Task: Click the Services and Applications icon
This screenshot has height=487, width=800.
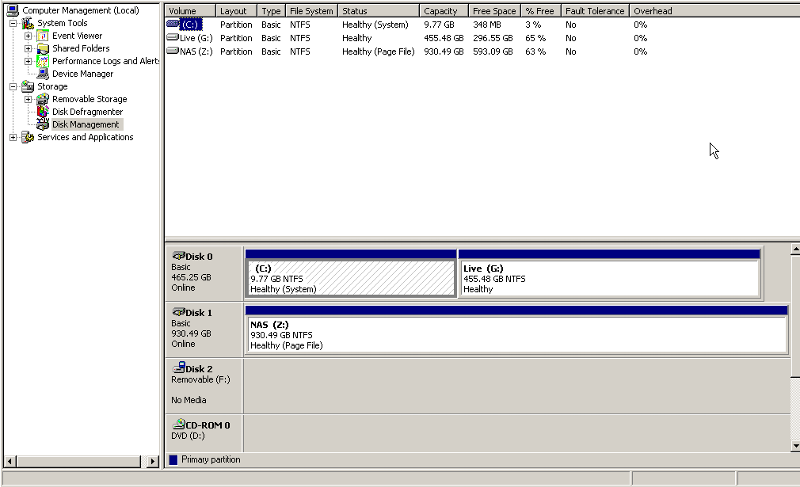Action: point(28,137)
